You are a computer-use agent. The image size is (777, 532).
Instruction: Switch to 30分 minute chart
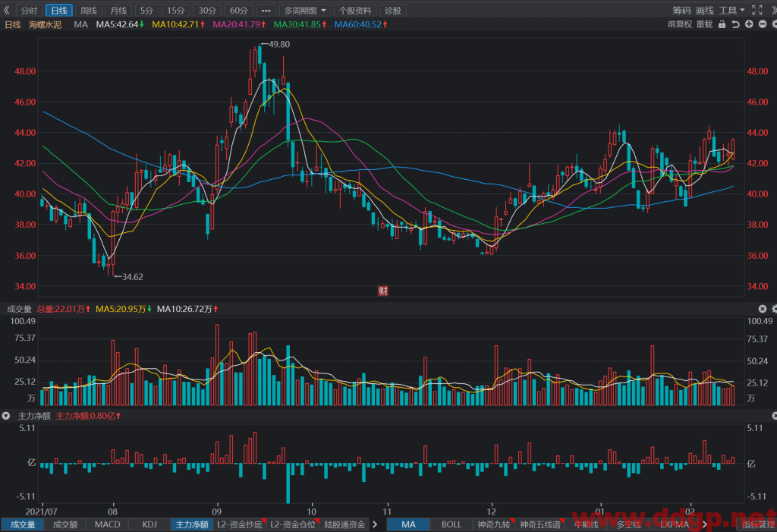[207, 11]
